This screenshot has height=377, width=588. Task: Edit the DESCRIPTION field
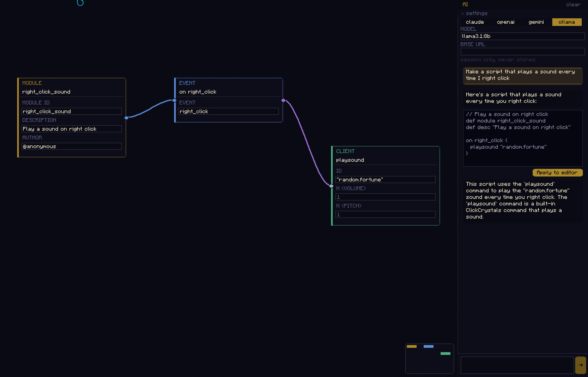tap(72, 129)
